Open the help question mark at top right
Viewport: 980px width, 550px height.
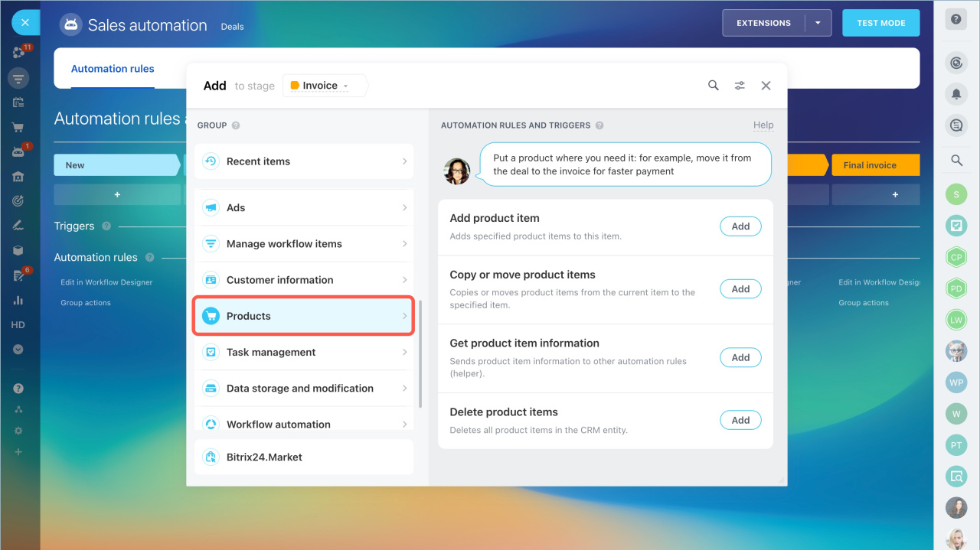point(955,20)
